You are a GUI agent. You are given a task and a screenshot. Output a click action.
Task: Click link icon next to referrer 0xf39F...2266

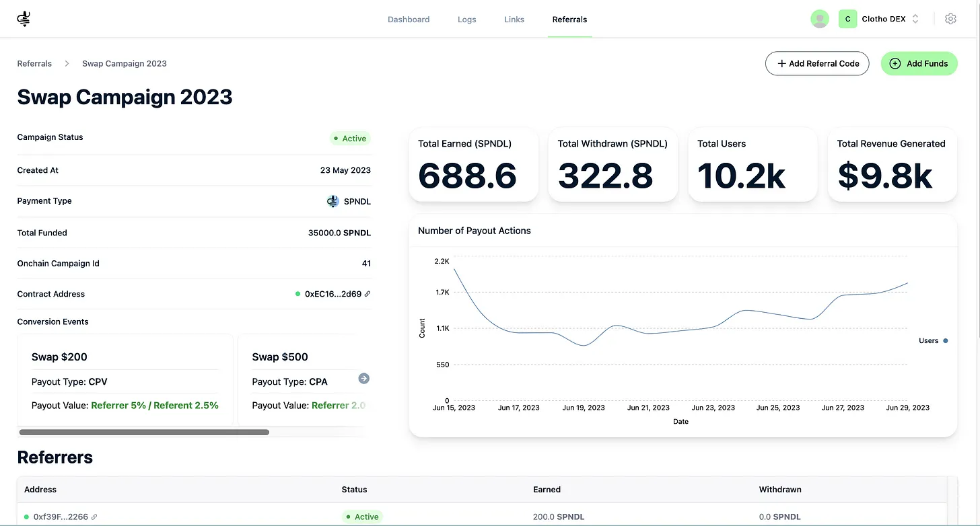(x=94, y=517)
